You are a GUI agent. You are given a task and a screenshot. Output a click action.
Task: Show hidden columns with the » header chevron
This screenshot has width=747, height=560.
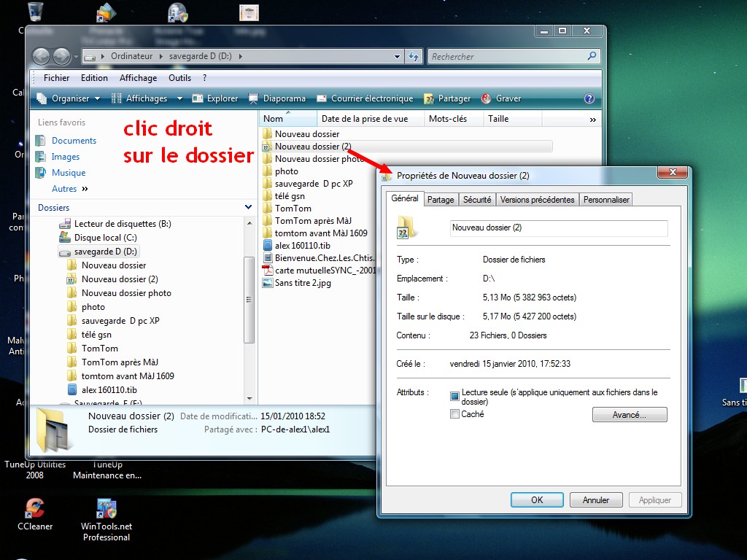tap(592, 120)
